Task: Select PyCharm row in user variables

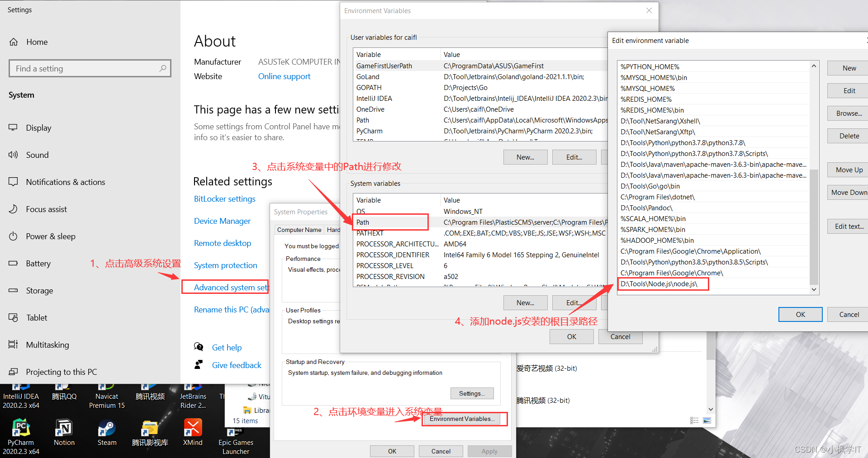Action: (480, 131)
